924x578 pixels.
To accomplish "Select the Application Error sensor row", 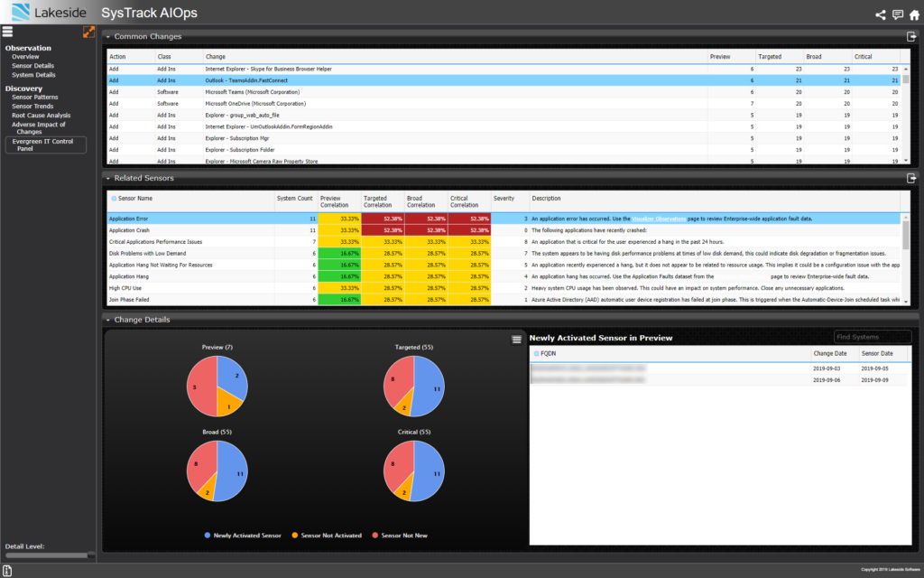I will [x=504, y=219].
